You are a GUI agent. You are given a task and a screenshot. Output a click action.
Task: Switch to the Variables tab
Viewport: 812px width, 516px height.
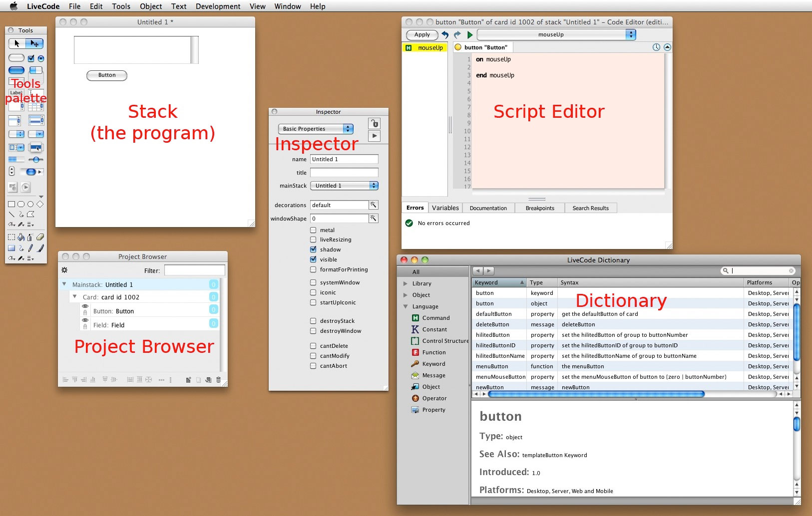(445, 208)
